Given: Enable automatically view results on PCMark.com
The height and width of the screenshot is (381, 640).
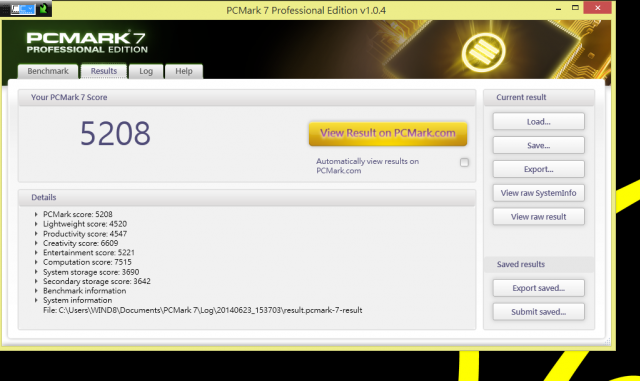Looking at the screenshot, I should pyautogui.click(x=464, y=163).
